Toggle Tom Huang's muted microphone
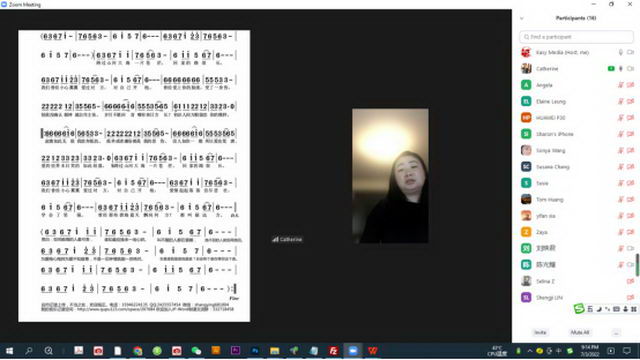 pyautogui.click(x=620, y=199)
